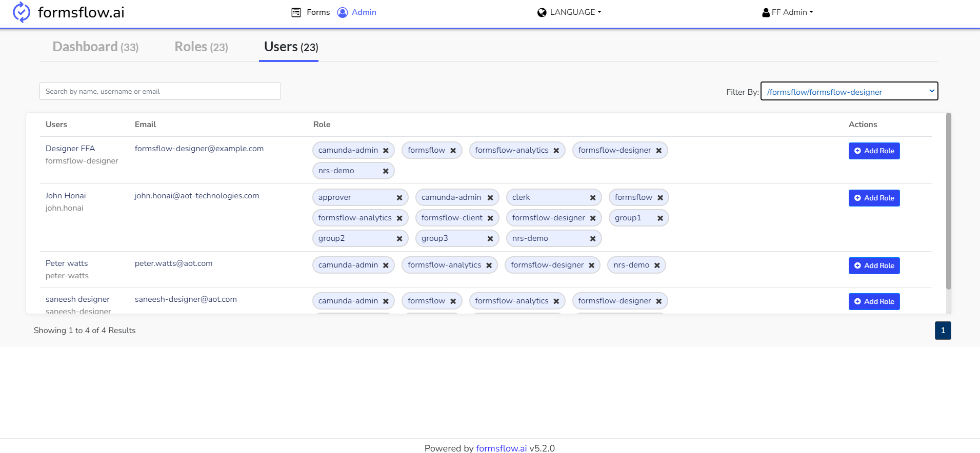Add Role for Peter watts
Viewport: 980px width, 453px height.
[874, 265]
